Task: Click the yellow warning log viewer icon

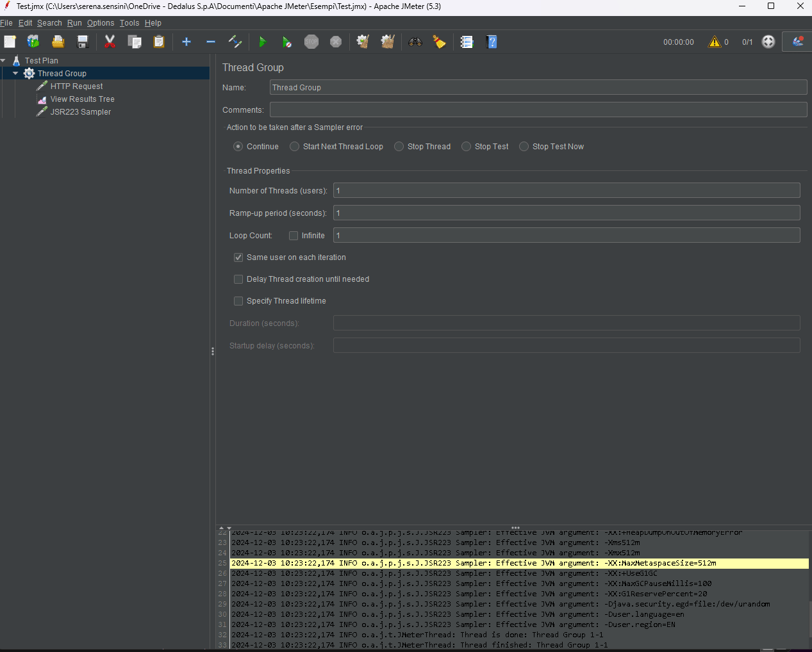Action: pos(714,42)
